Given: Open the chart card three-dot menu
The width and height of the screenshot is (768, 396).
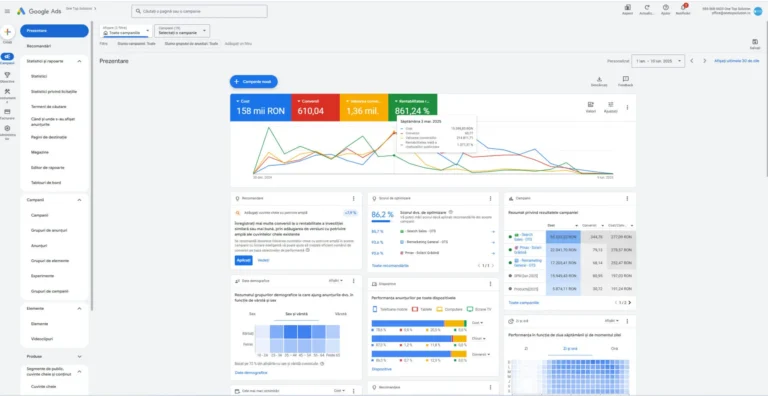Looking at the screenshot, I should [x=627, y=107].
